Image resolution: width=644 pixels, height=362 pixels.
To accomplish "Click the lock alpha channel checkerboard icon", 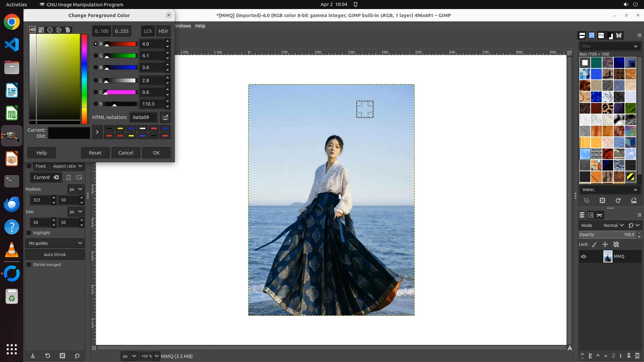I will (x=616, y=245).
